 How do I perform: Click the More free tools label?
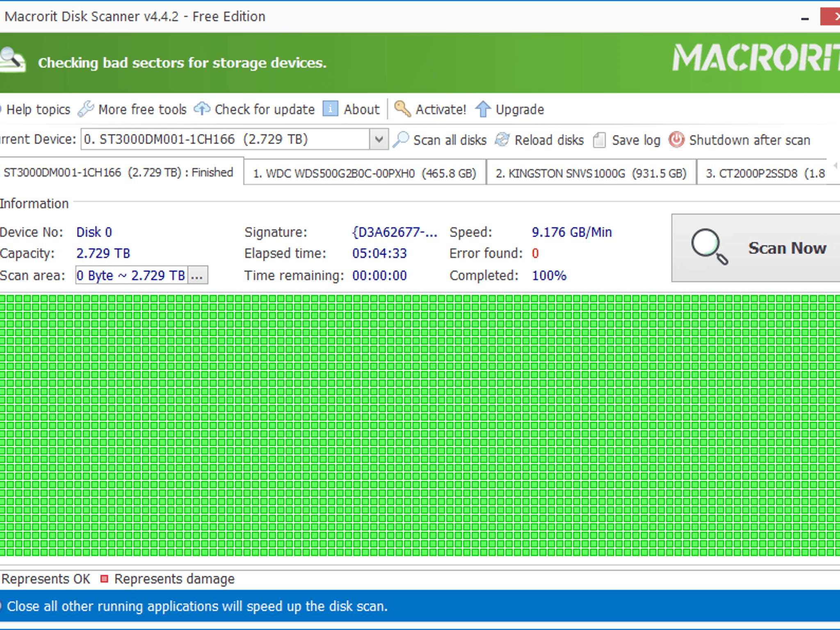(142, 110)
